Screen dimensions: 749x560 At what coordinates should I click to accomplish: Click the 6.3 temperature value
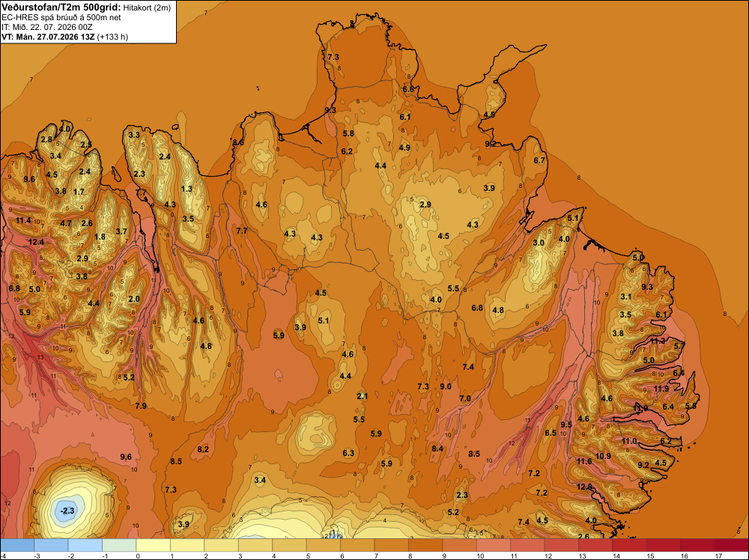pyautogui.click(x=348, y=453)
